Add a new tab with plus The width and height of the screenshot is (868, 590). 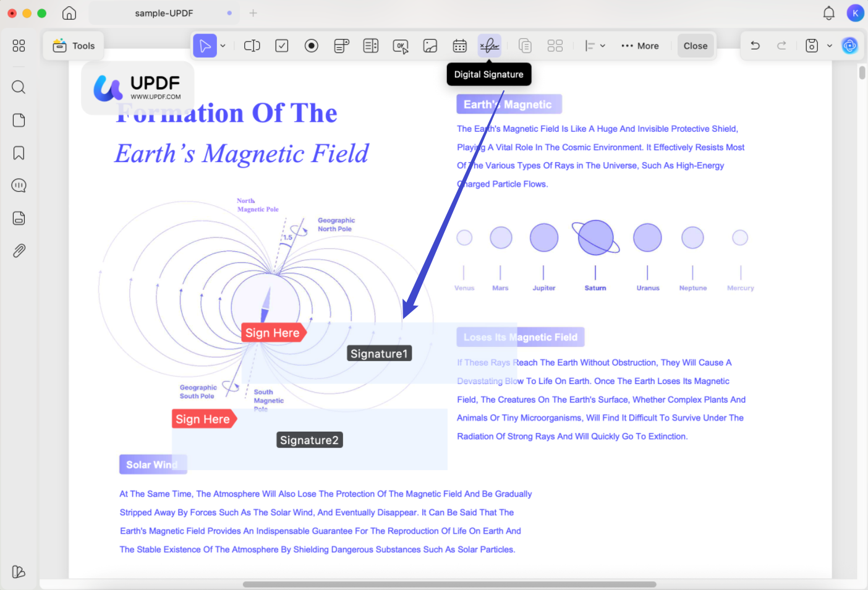(253, 13)
